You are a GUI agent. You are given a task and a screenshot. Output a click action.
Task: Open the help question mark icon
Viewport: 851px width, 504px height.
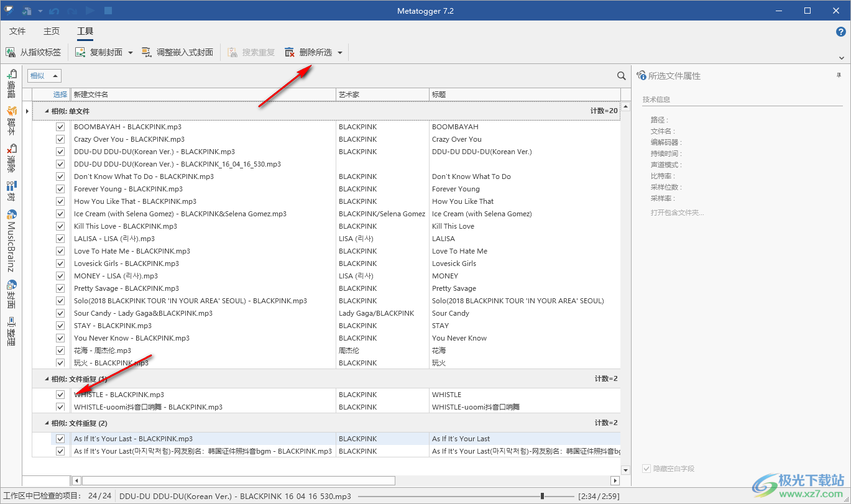(x=840, y=32)
